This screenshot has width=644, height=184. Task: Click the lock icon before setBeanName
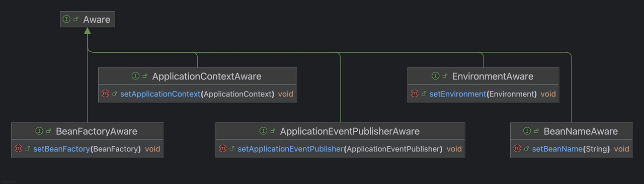click(526, 148)
